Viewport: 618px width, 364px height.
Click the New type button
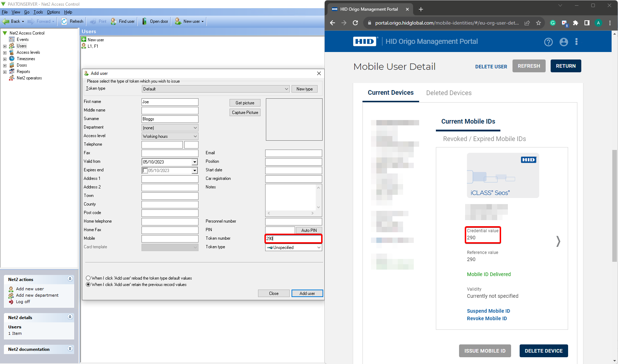pyautogui.click(x=304, y=89)
